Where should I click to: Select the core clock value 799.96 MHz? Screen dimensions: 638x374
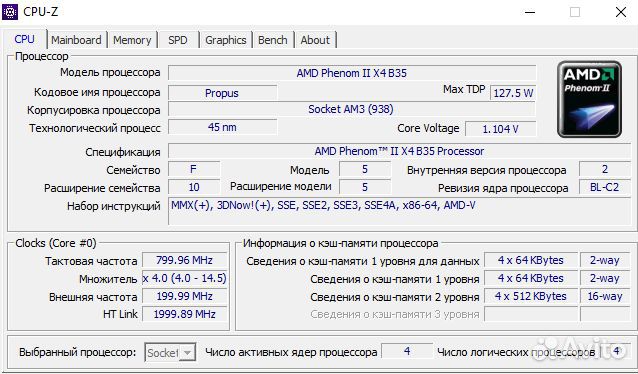coord(184,260)
